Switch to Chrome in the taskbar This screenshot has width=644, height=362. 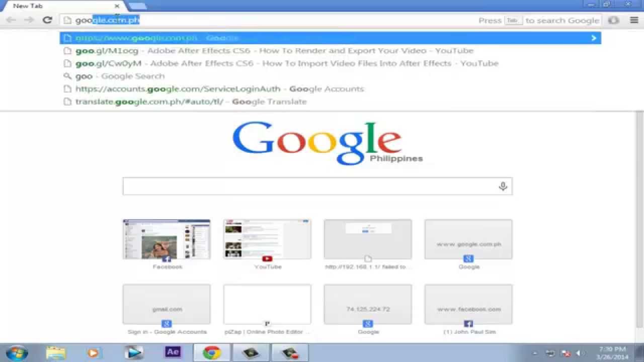coord(211,352)
